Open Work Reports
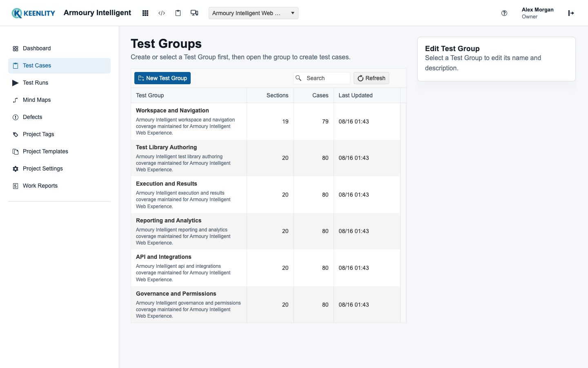588x368 pixels. pyautogui.click(x=59, y=186)
